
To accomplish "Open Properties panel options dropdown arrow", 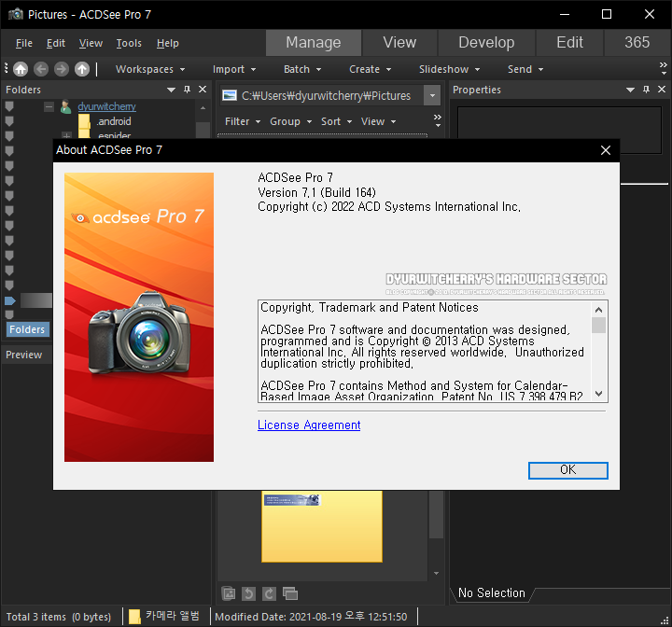I will 630,90.
